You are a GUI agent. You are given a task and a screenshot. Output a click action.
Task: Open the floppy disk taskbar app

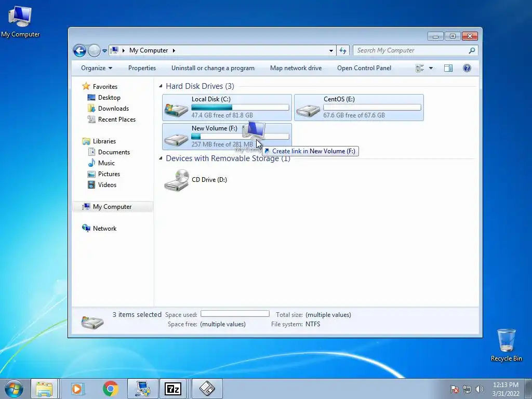coord(207,389)
